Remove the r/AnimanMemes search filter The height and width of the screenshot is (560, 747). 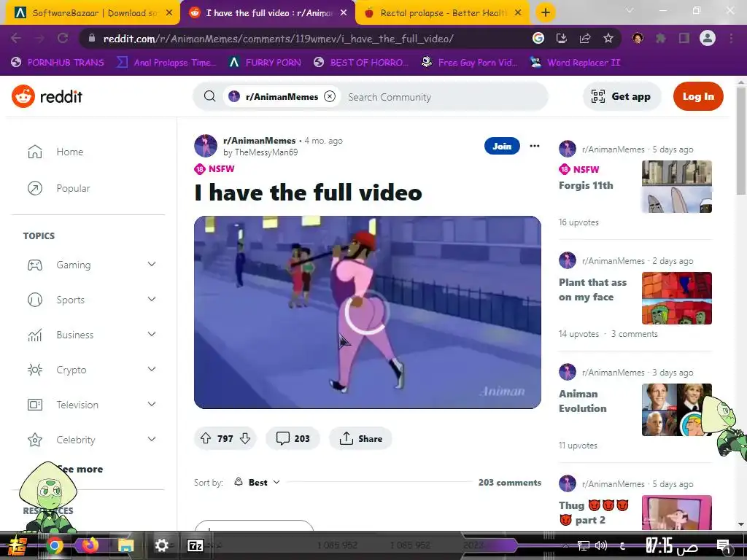click(330, 97)
